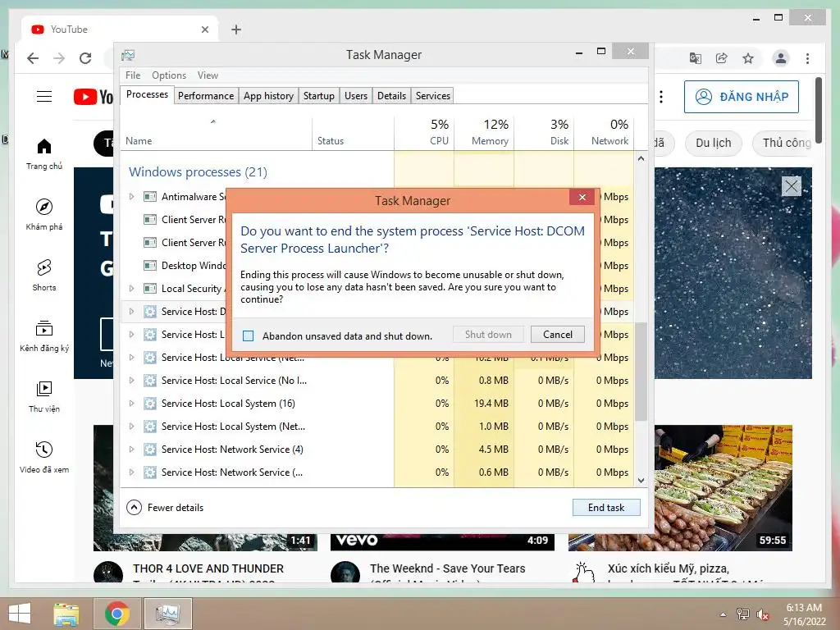Expand Service Host: DCOM process row
840x630 pixels.
pyautogui.click(x=131, y=311)
